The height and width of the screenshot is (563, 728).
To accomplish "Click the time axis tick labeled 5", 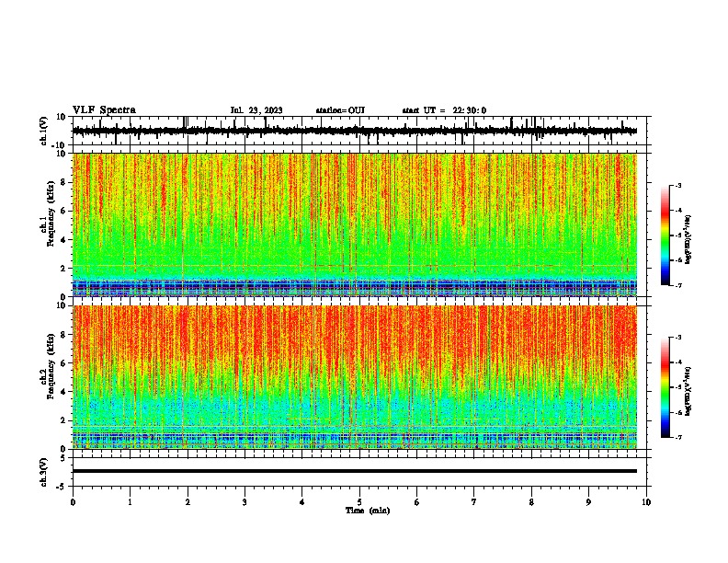I will (359, 502).
